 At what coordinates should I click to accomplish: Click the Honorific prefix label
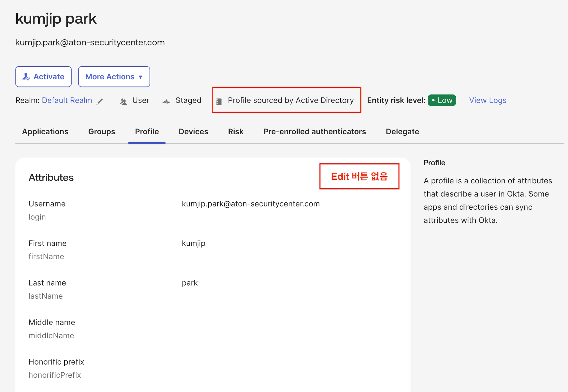pyautogui.click(x=56, y=362)
